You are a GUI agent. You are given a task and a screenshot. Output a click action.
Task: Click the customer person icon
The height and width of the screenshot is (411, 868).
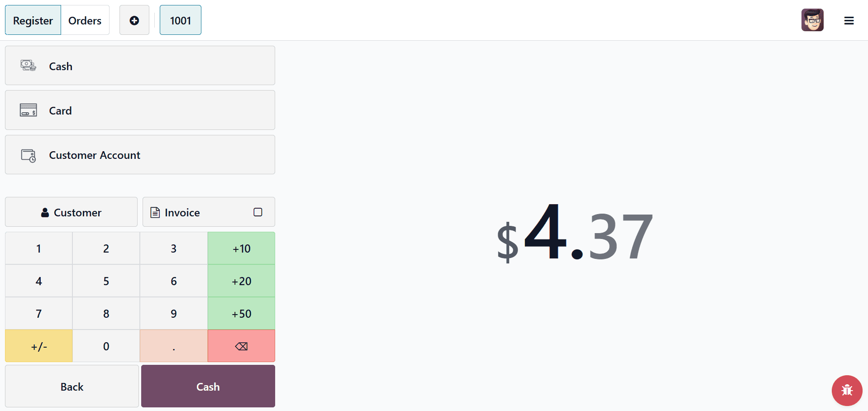(45, 212)
